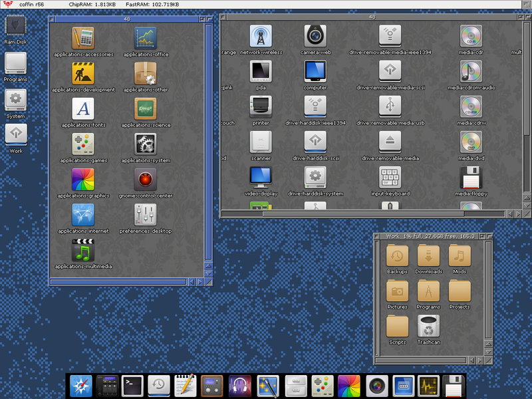Open the gnome-control-center icon
532x399 pixels.
[x=146, y=179]
